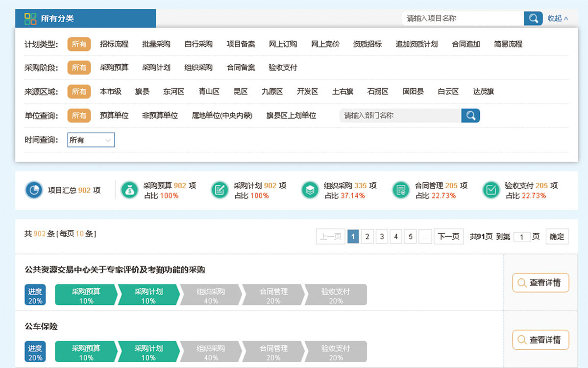
Task: Click the department name search magnifier button
Action: click(x=470, y=116)
